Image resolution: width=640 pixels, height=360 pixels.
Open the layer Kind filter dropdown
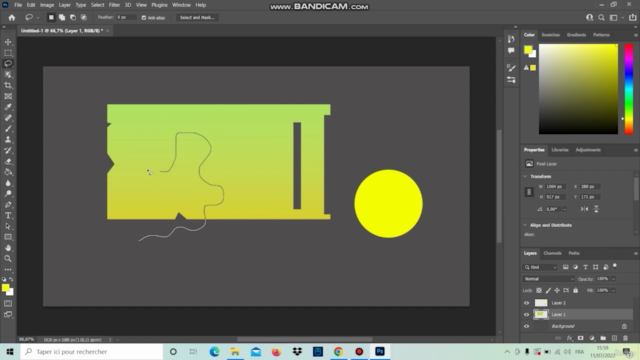540,267
